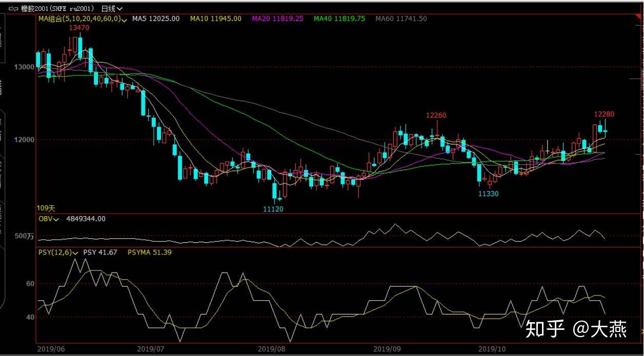Viewport: 644px width, 356px height.
Task: Click the 12280 latest high label
Action: coord(604,114)
